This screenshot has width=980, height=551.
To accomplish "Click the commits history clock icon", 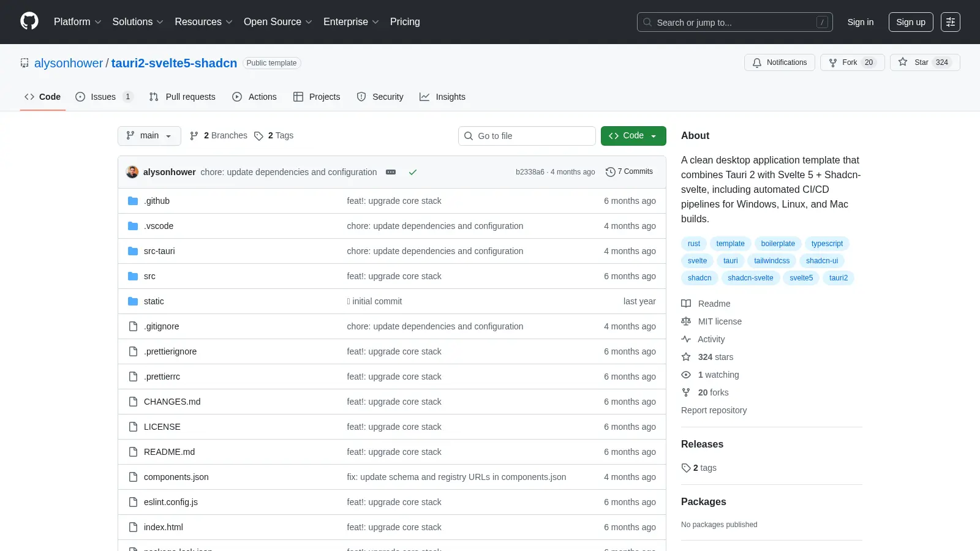I will coord(610,172).
